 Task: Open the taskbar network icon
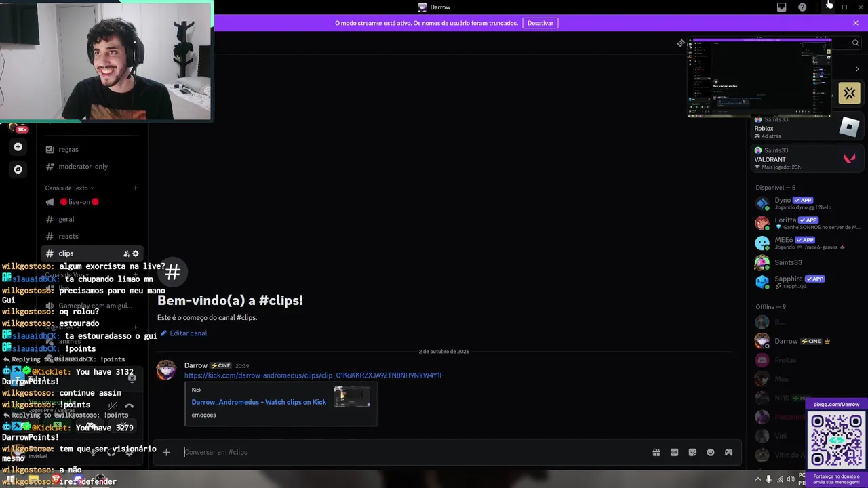pyautogui.click(x=780, y=479)
